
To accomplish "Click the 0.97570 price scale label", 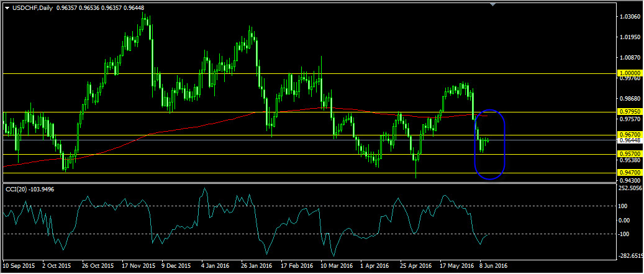I will click(630, 119).
